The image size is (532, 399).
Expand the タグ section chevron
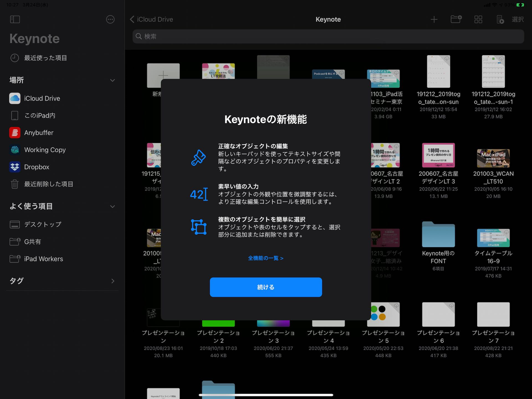[112, 281]
